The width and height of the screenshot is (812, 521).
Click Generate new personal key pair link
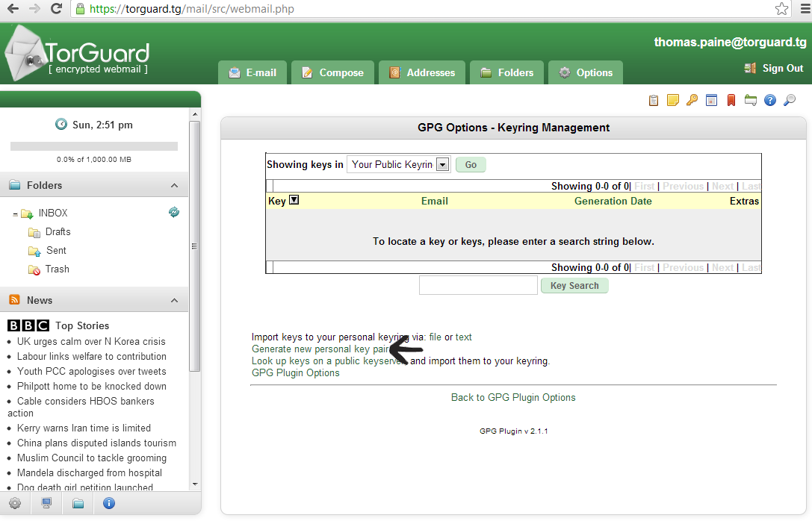320,349
